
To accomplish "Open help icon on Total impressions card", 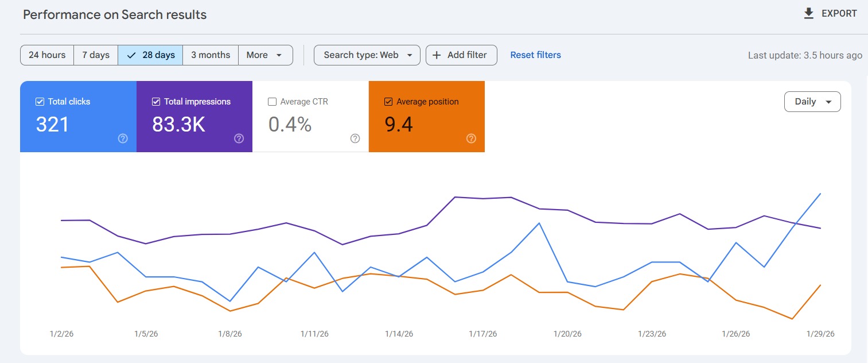I will [239, 138].
